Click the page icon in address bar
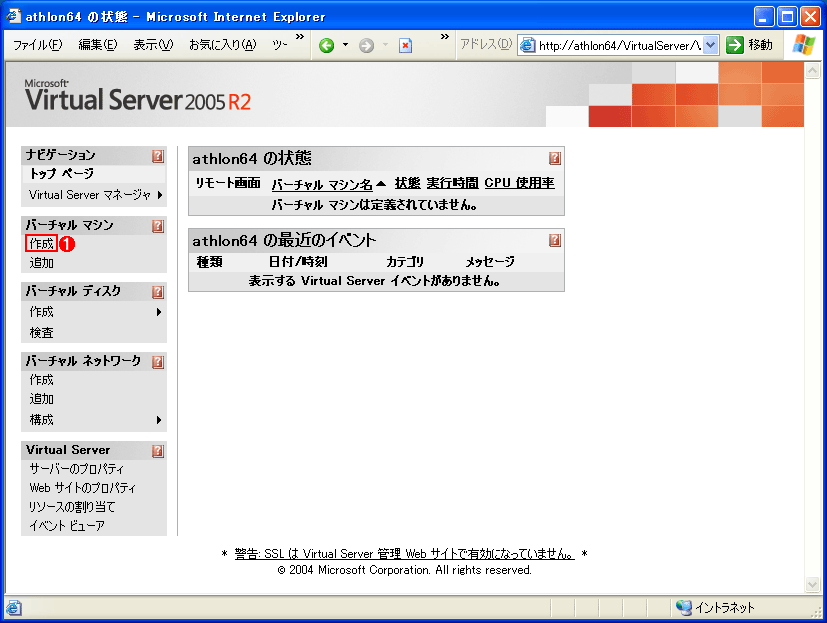This screenshot has width=827, height=623. (x=527, y=45)
